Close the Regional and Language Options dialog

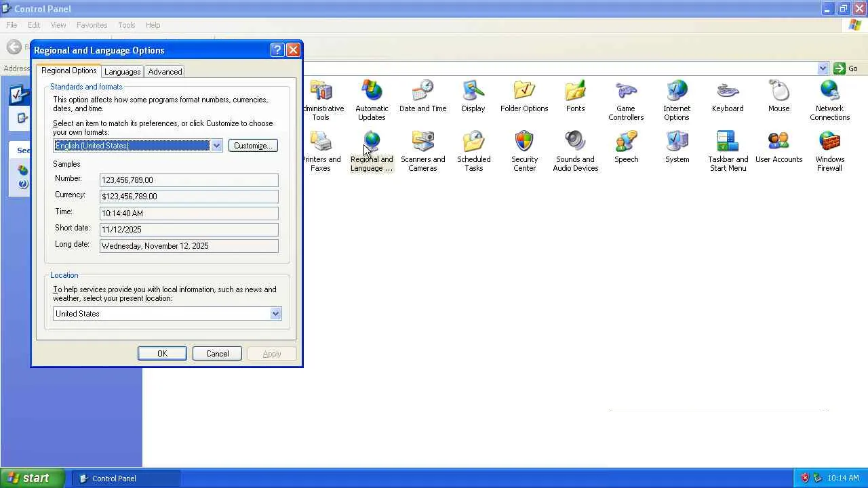tap(293, 50)
